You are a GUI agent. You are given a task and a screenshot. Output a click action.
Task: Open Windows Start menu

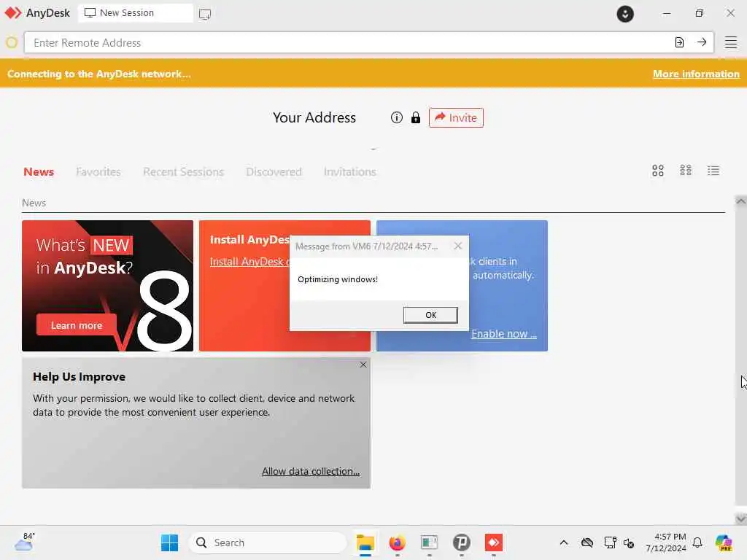pos(169,542)
